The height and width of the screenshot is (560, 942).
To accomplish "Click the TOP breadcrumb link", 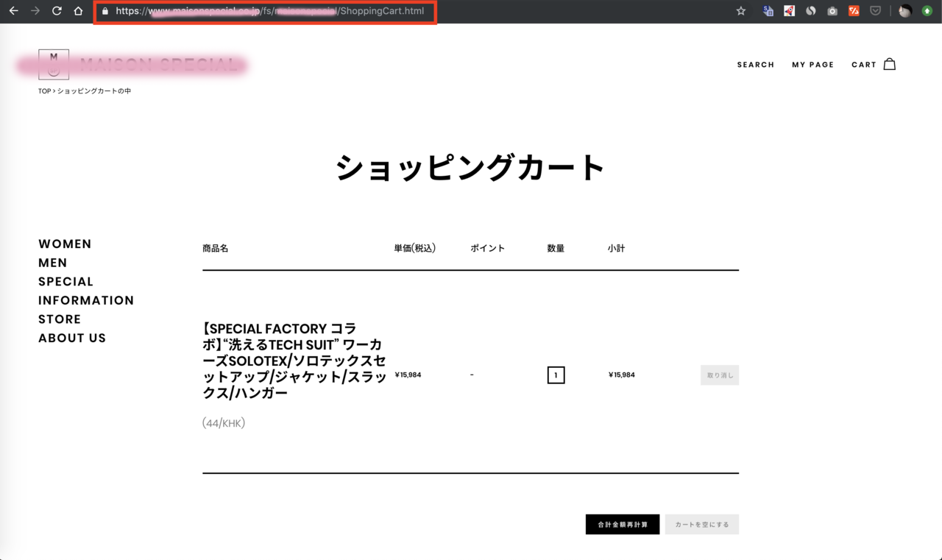I will pos(44,91).
